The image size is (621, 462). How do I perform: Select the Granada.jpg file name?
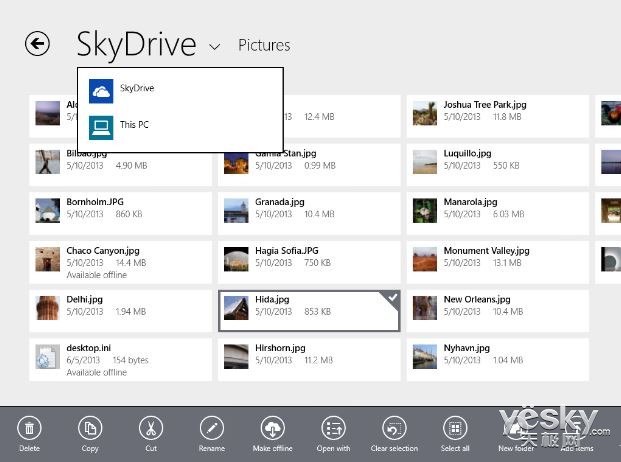click(280, 202)
